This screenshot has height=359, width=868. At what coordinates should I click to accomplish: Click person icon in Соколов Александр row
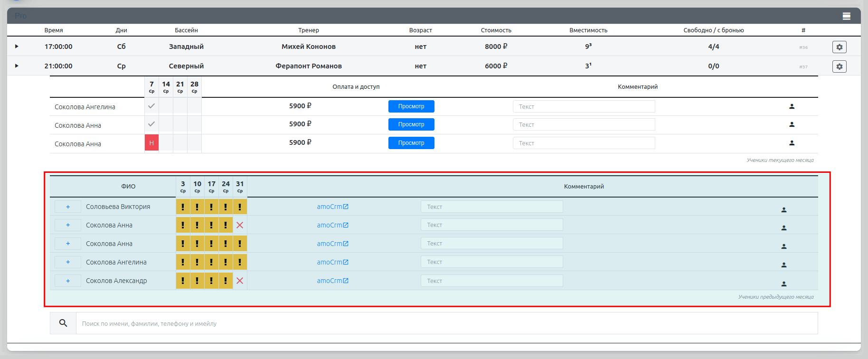coord(784,283)
